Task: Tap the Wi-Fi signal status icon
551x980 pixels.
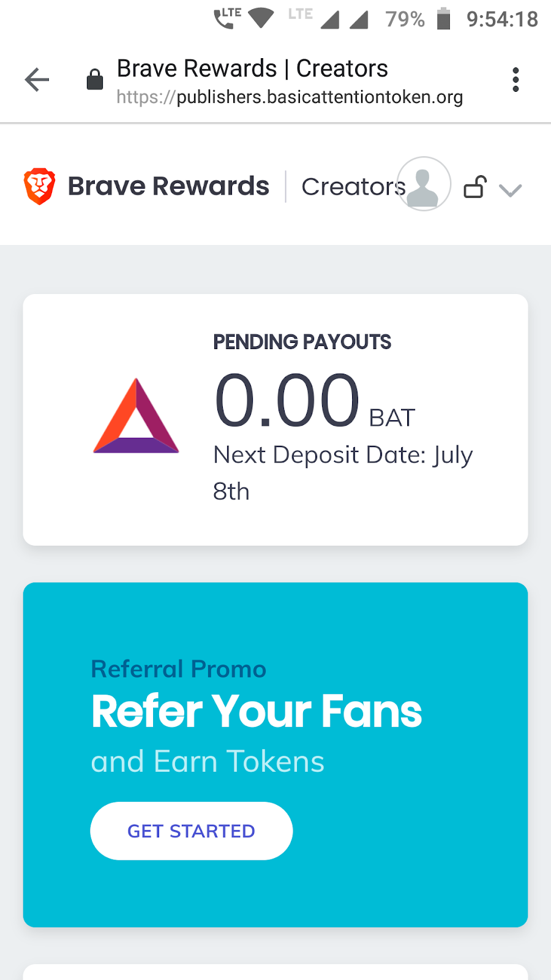Action: click(261, 18)
